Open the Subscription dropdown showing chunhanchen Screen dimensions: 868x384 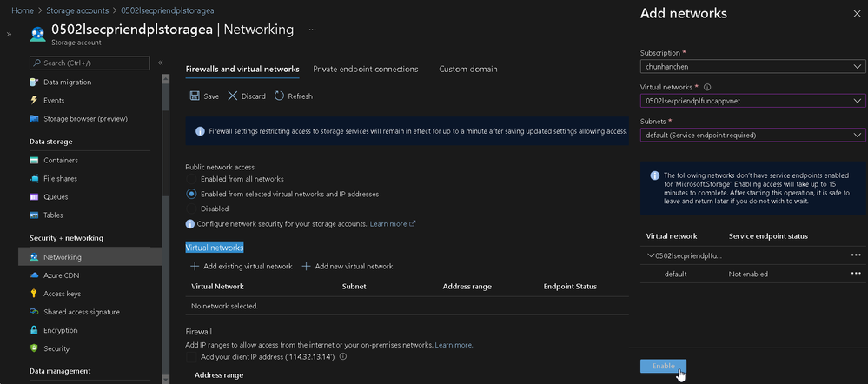coord(752,66)
